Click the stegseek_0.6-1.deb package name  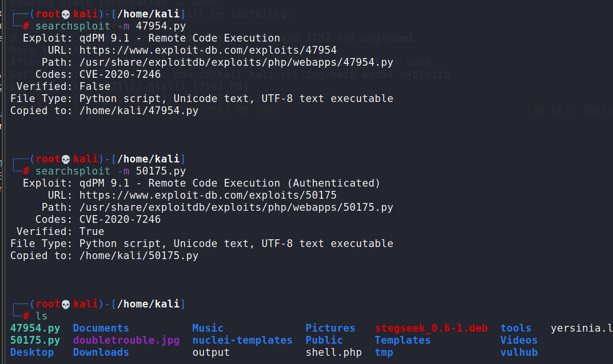(x=431, y=328)
